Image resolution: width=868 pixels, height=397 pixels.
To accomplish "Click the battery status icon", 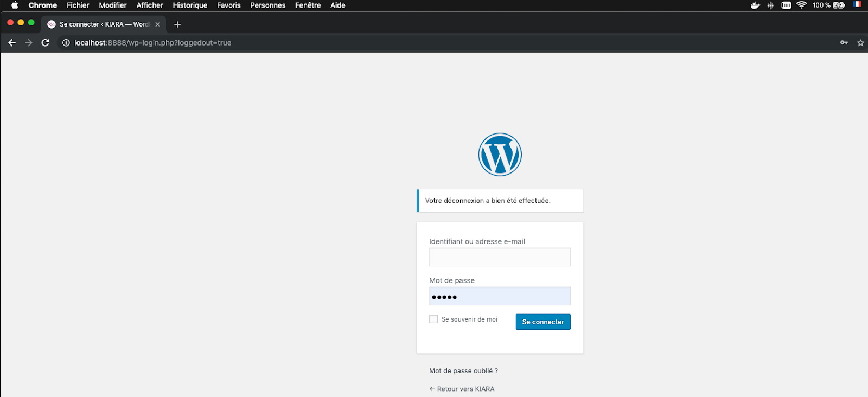I will [839, 5].
